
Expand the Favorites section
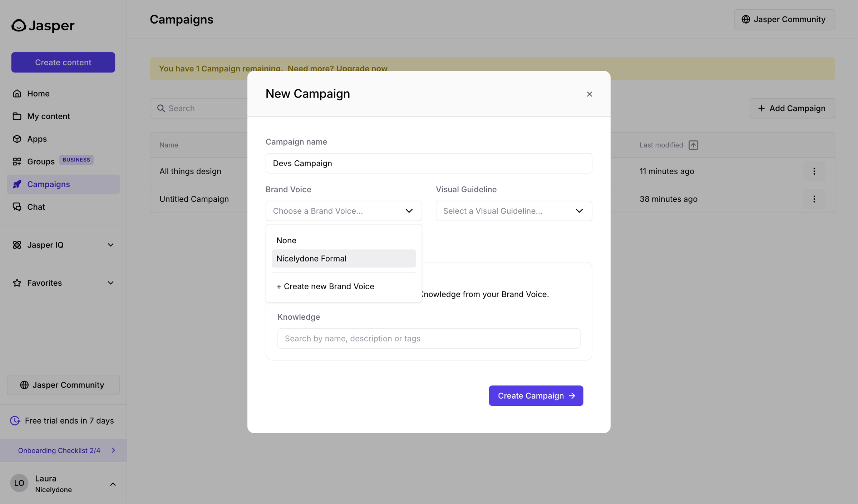pyautogui.click(x=63, y=283)
